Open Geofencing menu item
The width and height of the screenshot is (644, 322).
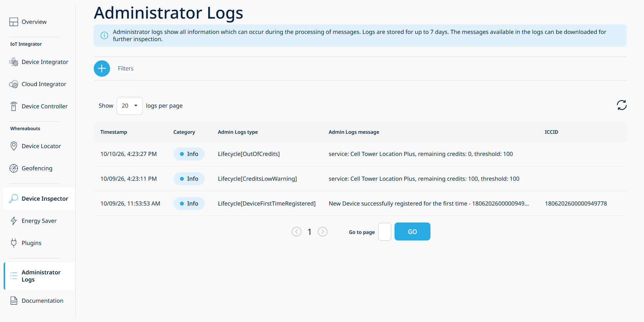point(37,168)
